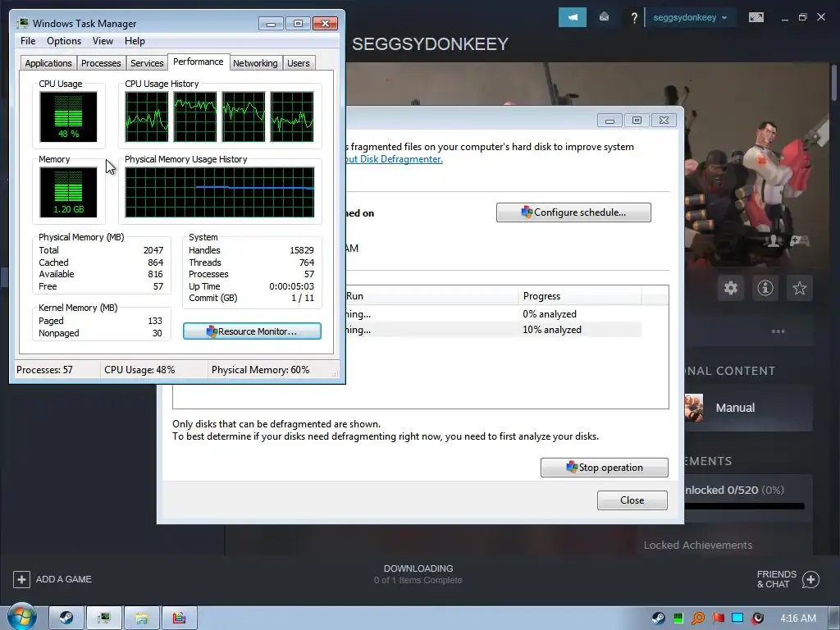Minimize the Task Manager window
The height and width of the screenshot is (630, 840).
[271, 24]
